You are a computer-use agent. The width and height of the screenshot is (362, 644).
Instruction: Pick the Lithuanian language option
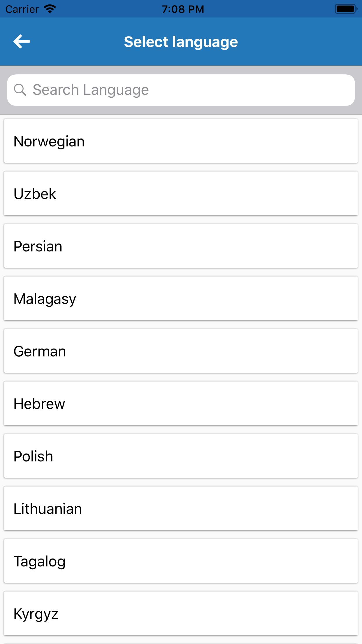[x=181, y=509]
